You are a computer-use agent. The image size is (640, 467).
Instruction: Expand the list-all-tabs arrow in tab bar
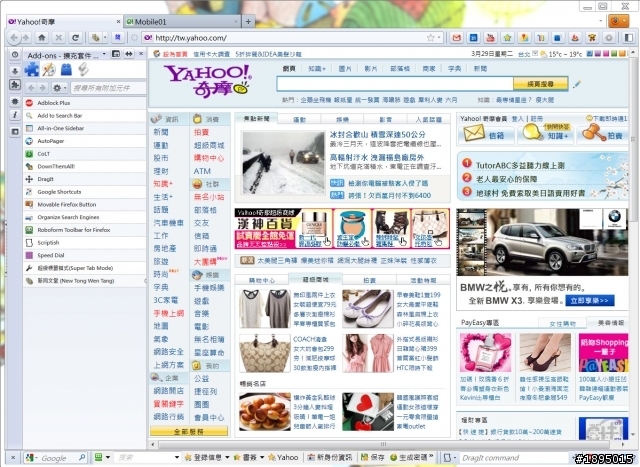pyautogui.click(x=601, y=20)
